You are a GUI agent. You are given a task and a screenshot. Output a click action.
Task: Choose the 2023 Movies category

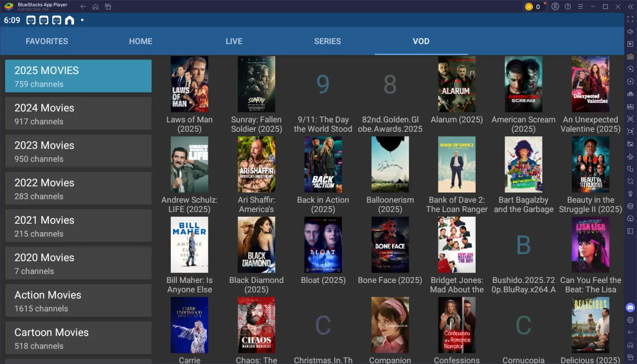click(x=78, y=151)
